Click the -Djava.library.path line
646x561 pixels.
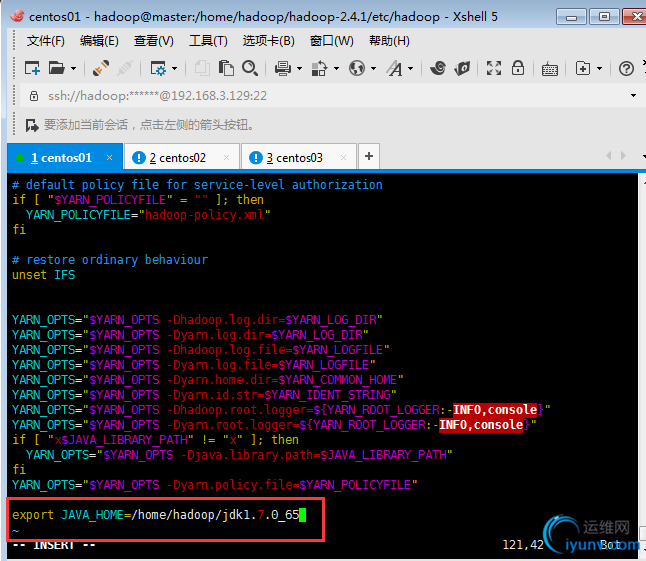[x=239, y=455]
